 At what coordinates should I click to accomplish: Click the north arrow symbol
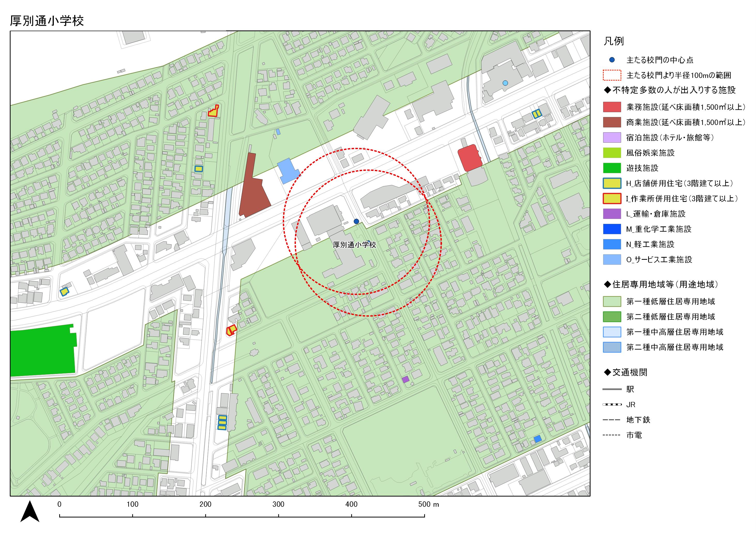coord(30,513)
